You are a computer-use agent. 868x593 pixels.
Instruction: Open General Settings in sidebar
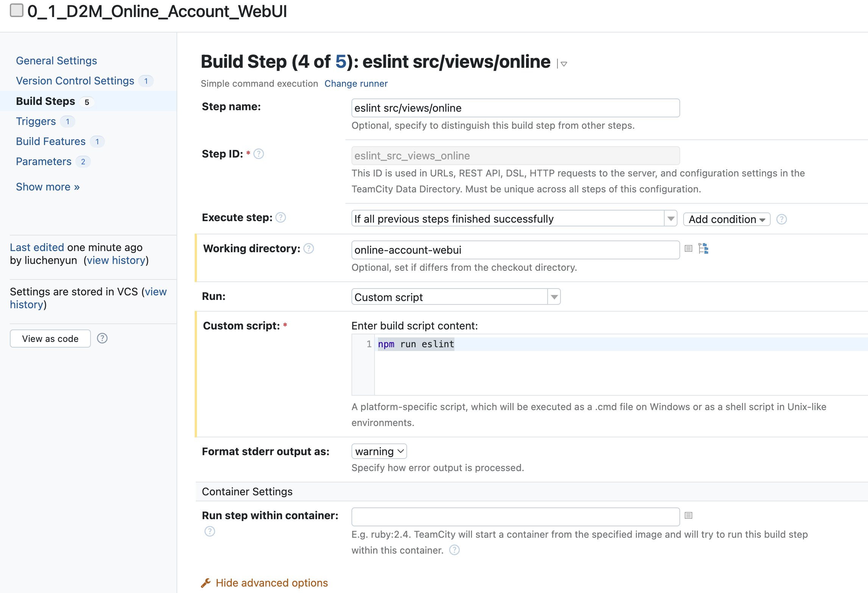coord(56,61)
